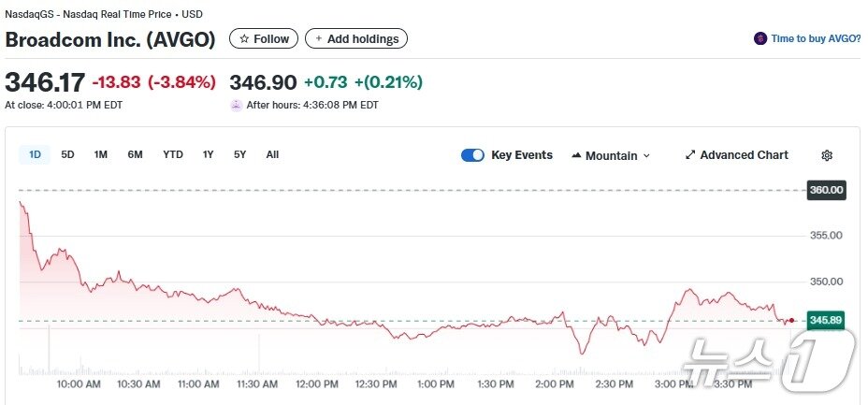Show the 5Y price history
The height and width of the screenshot is (405, 868).
(x=239, y=155)
